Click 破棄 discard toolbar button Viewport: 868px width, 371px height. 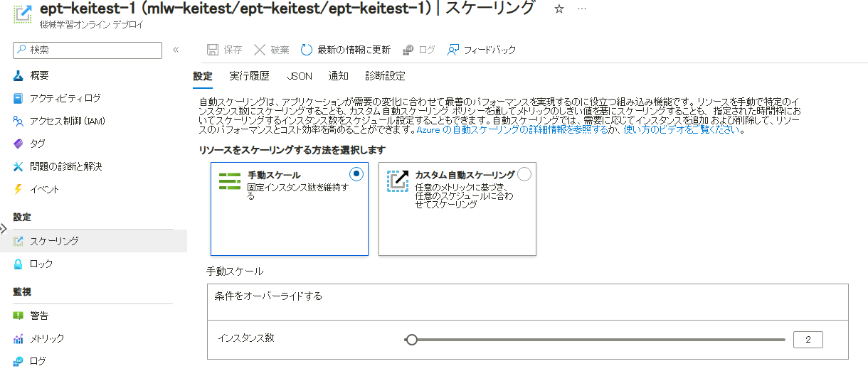pos(272,50)
